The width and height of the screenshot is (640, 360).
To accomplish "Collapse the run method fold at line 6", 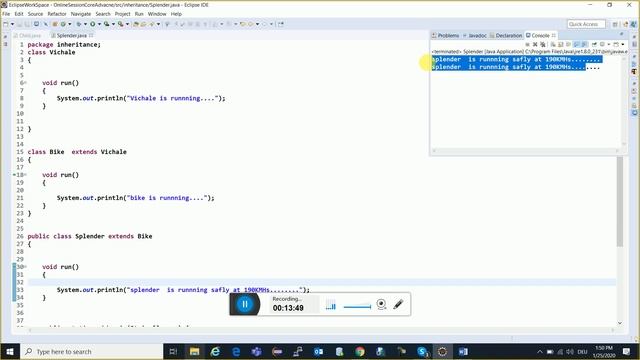I will click(x=25, y=83).
